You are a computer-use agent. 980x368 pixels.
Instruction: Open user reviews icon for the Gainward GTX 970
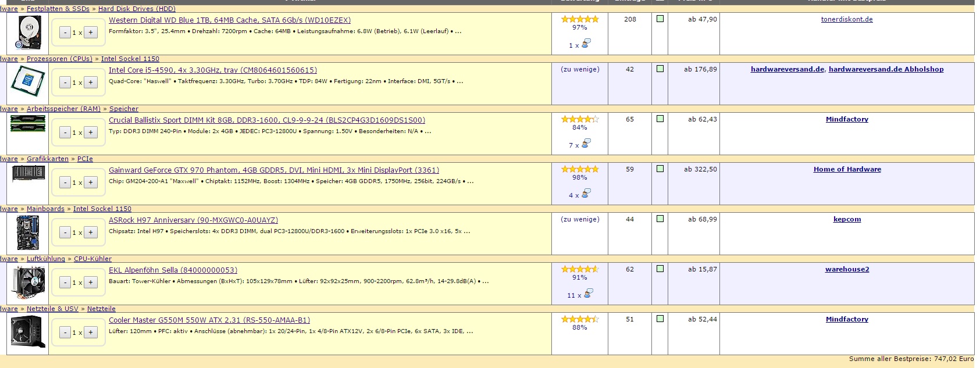tap(586, 194)
